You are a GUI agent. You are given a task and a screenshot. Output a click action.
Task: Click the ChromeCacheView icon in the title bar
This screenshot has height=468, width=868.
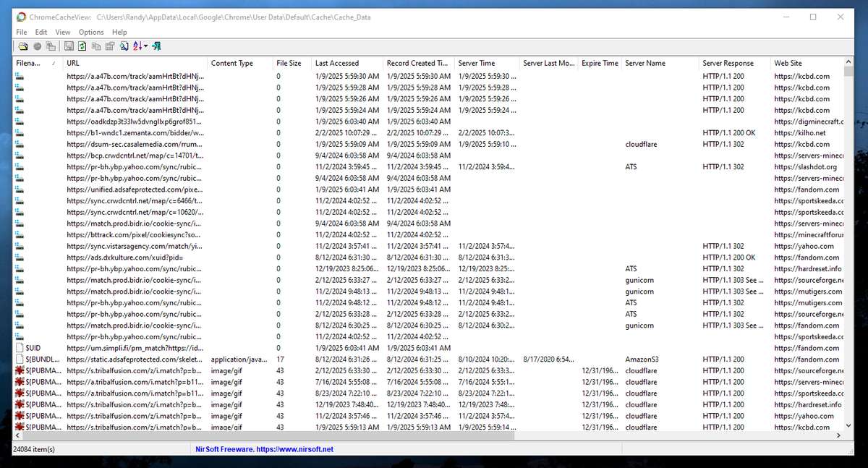(x=21, y=17)
